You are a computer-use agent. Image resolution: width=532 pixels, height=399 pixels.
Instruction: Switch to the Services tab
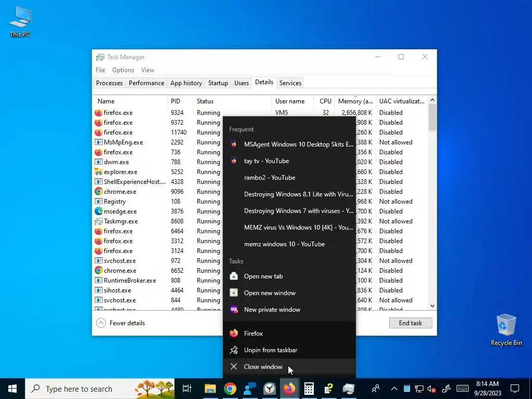coord(290,83)
